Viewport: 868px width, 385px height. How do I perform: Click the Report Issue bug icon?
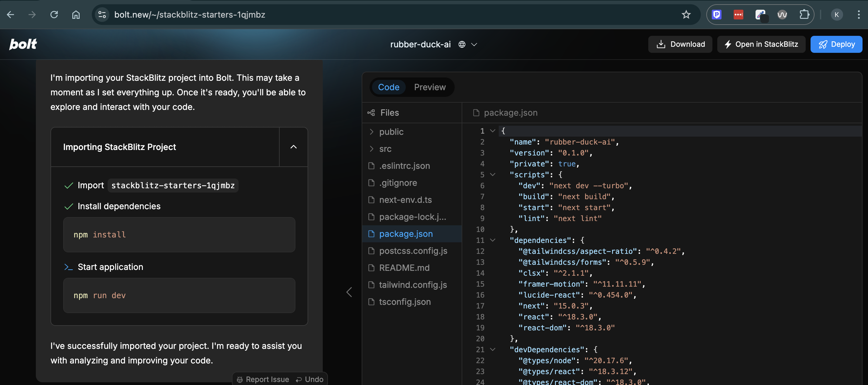[x=239, y=379]
